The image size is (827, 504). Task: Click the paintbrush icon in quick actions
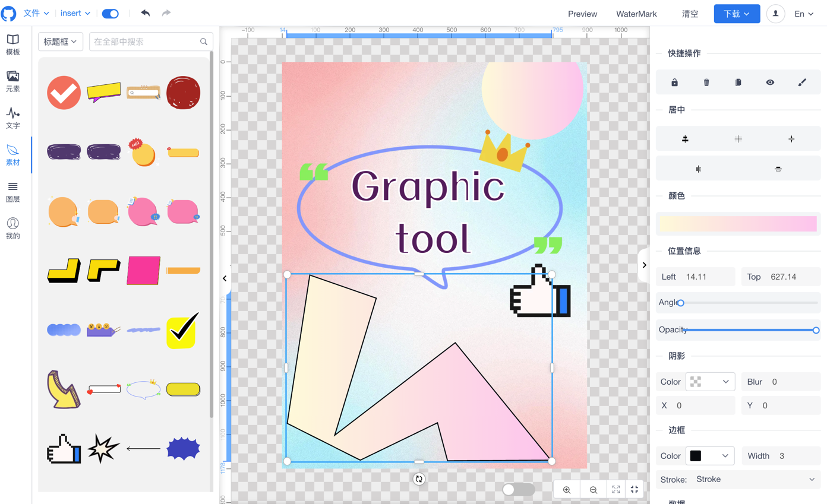pyautogui.click(x=802, y=83)
